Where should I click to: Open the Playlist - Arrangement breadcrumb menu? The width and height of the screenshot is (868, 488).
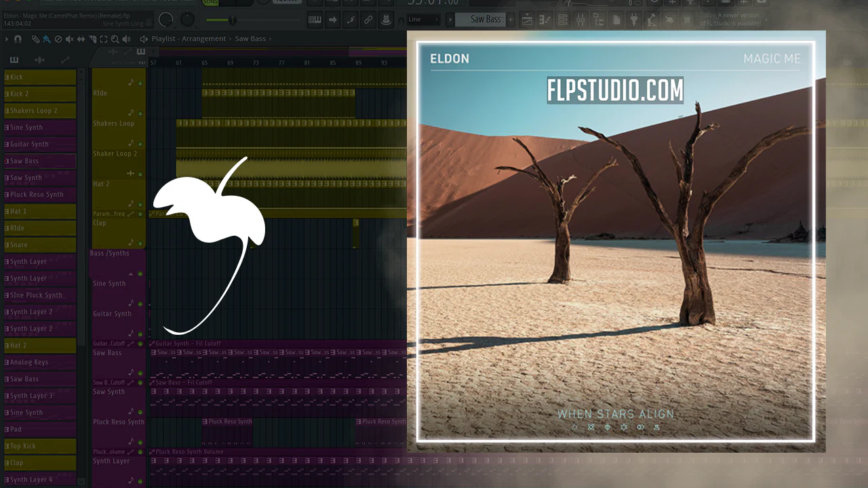(x=189, y=39)
